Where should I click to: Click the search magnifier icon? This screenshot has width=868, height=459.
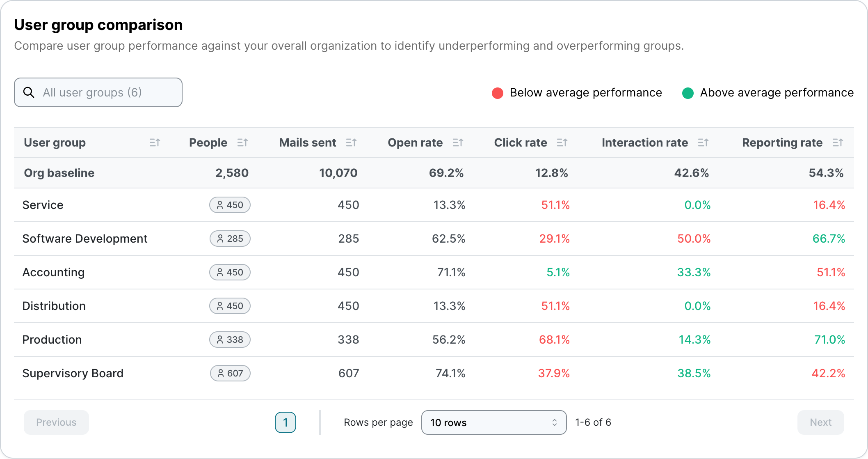29,92
